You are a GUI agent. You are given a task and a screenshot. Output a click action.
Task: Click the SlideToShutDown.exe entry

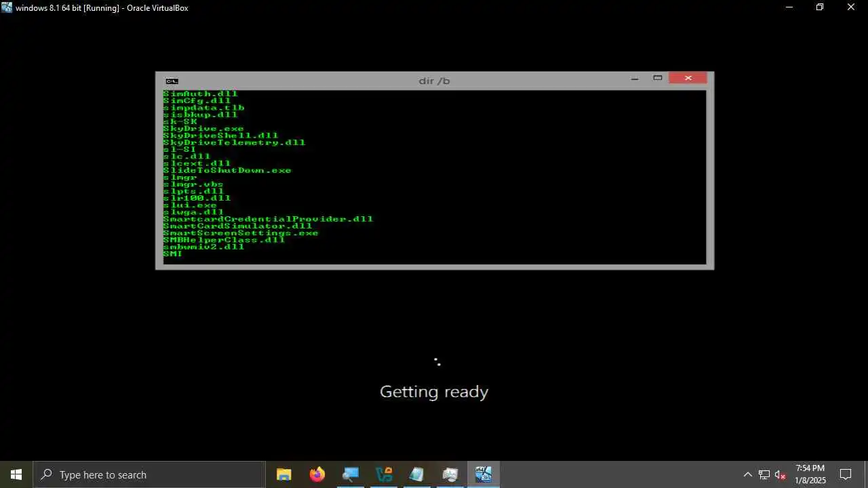point(227,170)
